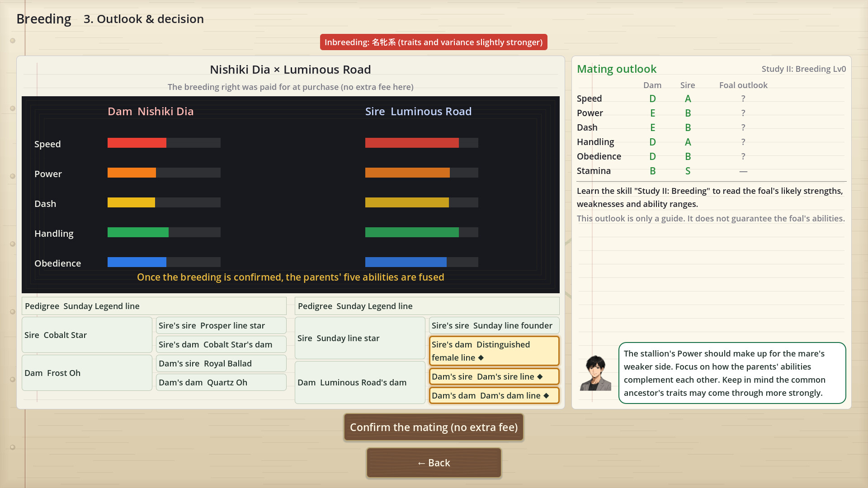Click the 3. Outlook & decision step heading
This screenshot has width=868, height=488.
(x=144, y=19)
